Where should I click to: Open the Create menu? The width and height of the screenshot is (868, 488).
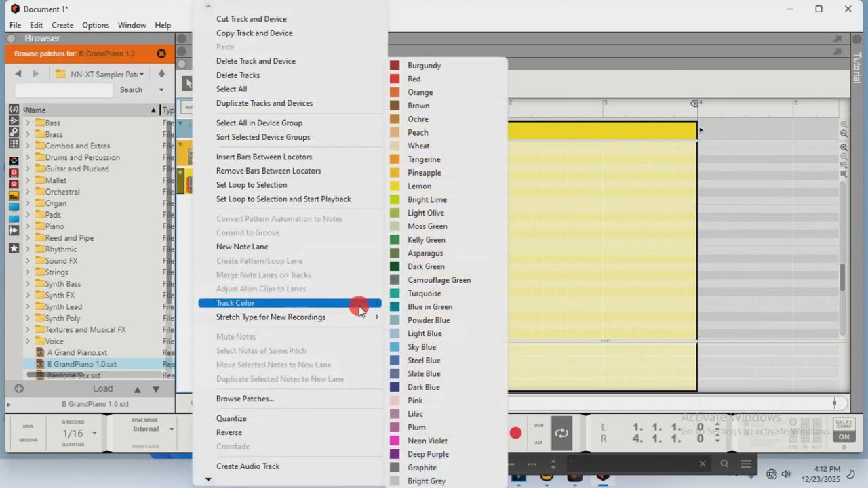[62, 25]
